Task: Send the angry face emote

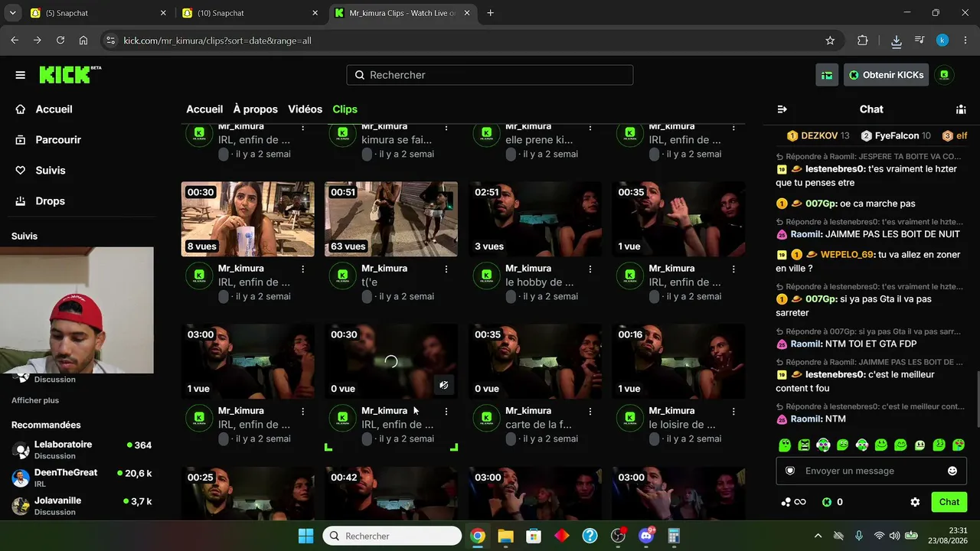Action: (804, 445)
